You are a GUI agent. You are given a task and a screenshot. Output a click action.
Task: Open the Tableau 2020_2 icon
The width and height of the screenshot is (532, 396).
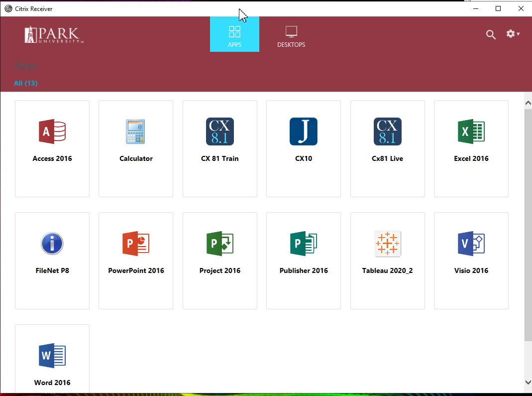(x=388, y=244)
